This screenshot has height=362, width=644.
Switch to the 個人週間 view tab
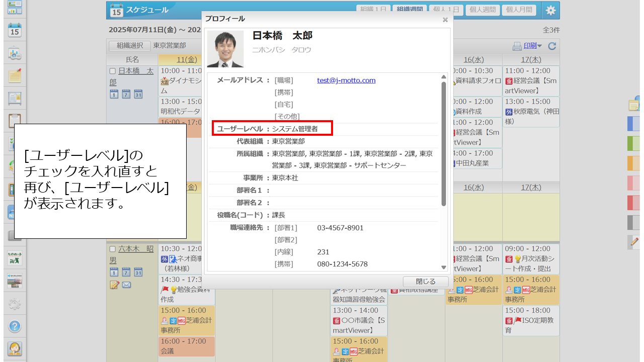coord(482,10)
